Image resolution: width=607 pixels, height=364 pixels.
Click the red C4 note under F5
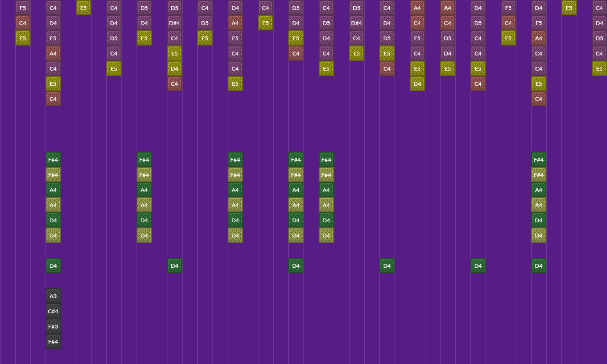[x=22, y=23]
